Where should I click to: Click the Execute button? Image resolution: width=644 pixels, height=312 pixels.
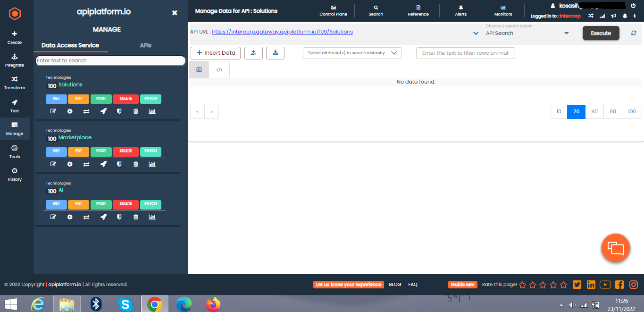pos(601,33)
